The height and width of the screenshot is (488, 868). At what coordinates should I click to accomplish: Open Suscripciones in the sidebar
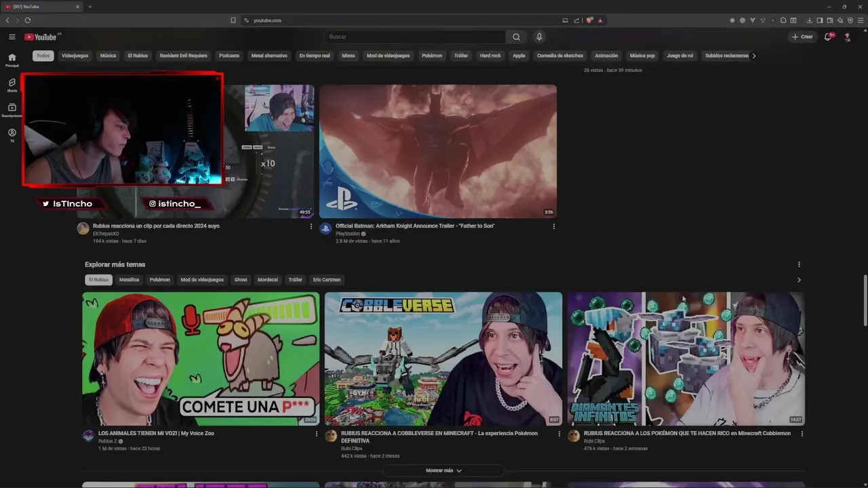point(12,110)
